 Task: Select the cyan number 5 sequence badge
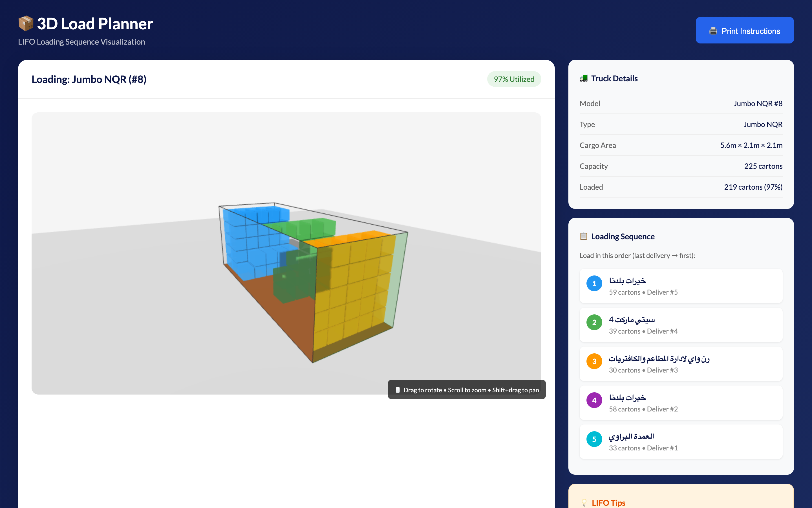[594, 439]
